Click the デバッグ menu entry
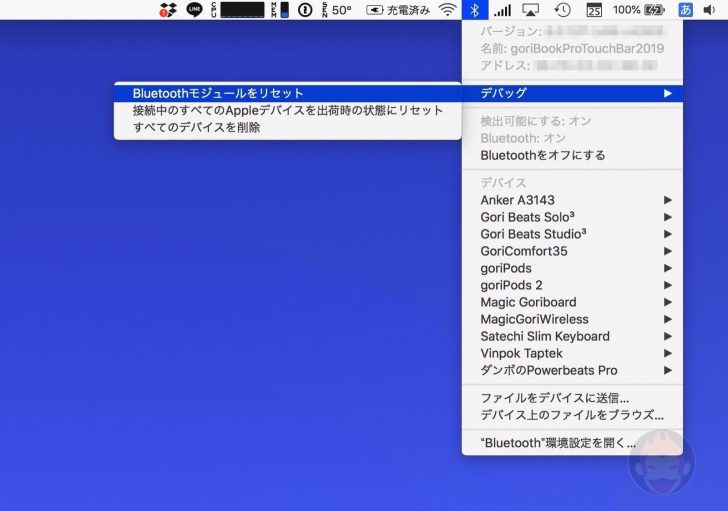Image resolution: width=728 pixels, height=511 pixels. 572,93
